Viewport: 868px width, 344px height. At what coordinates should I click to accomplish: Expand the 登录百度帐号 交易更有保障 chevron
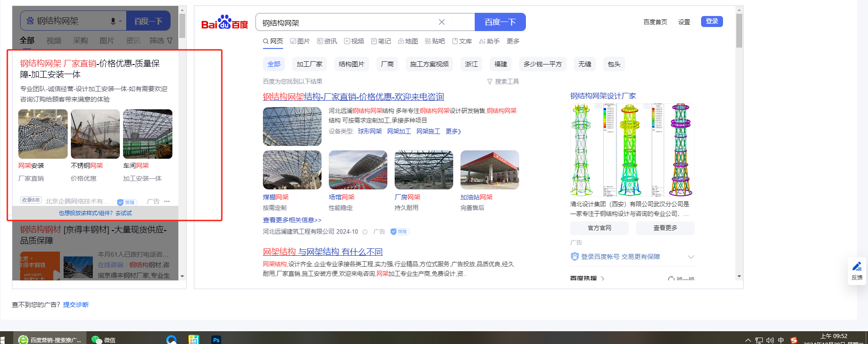pos(691,257)
